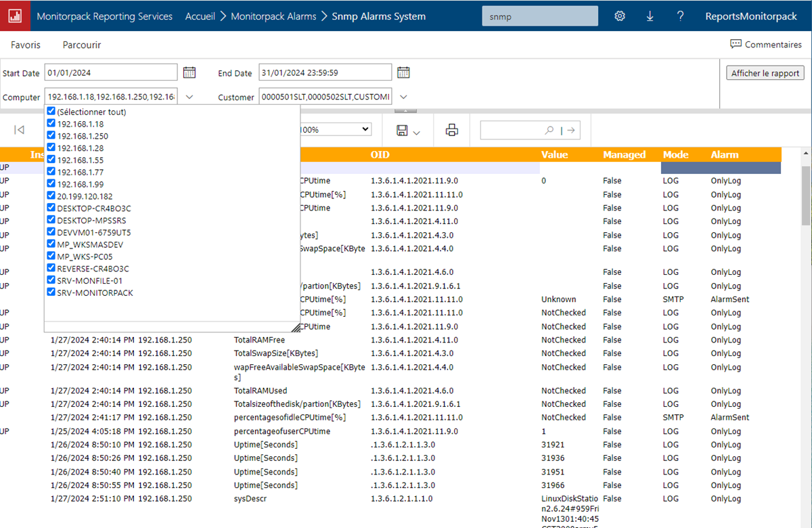
Task: Collapse the Computer dropdown list
Action: pyautogui.click(x=189, y=97)
